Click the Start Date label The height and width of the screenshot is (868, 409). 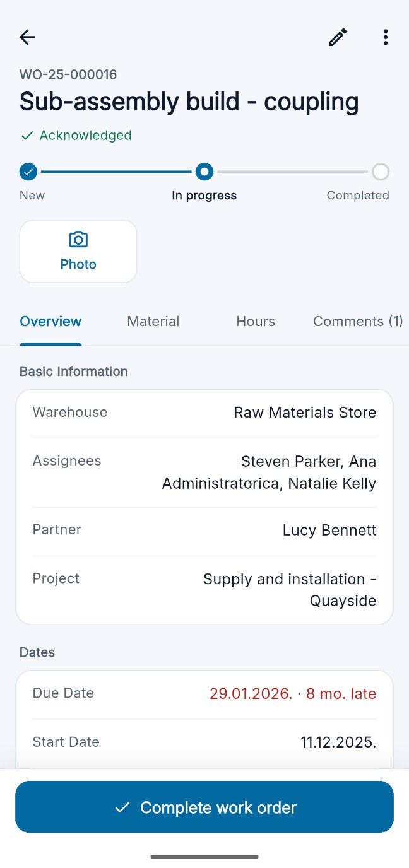coord(66,742)
